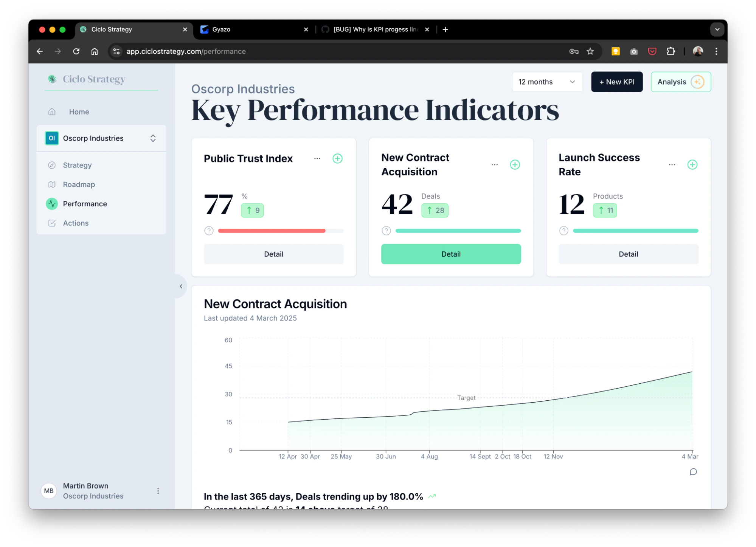Bookmark page with the star icon
Image resolution: width=756 pixels, height=547 pixels.
pos(590,51)
